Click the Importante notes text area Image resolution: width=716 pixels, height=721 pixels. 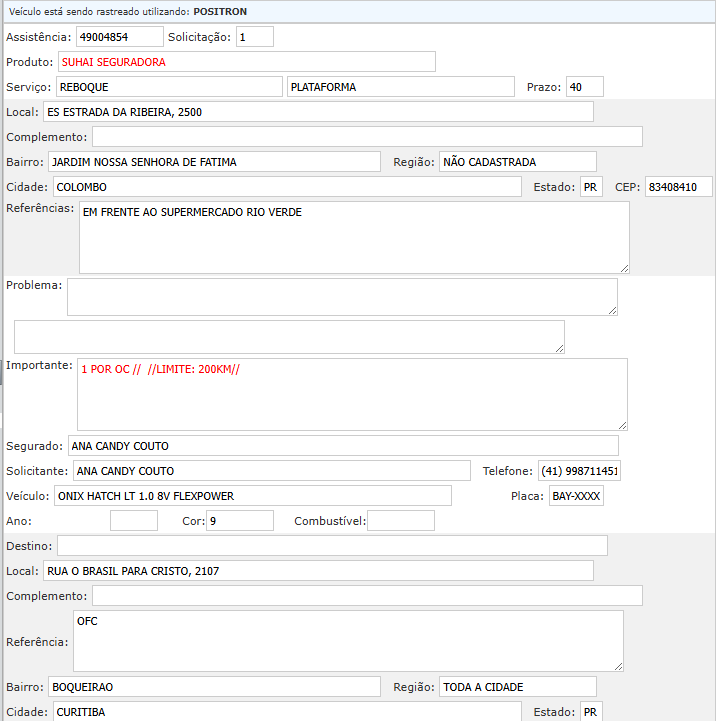click(352, 394)
